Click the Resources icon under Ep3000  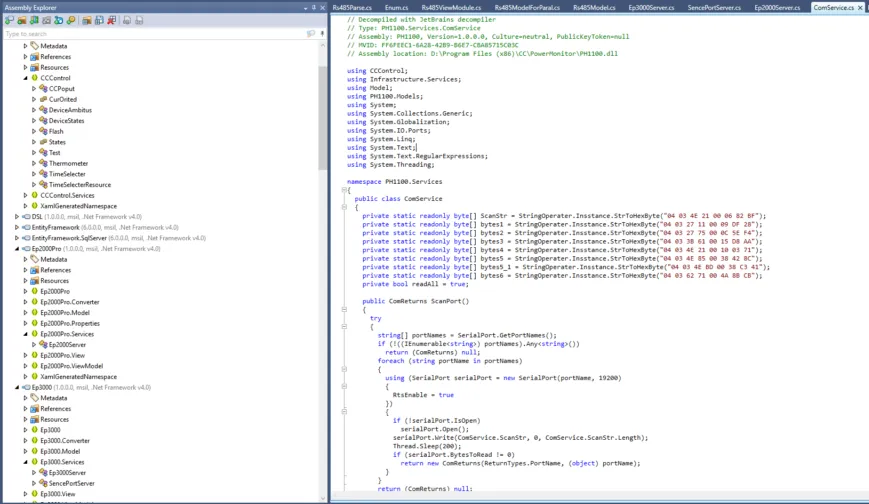pos(34,419)
